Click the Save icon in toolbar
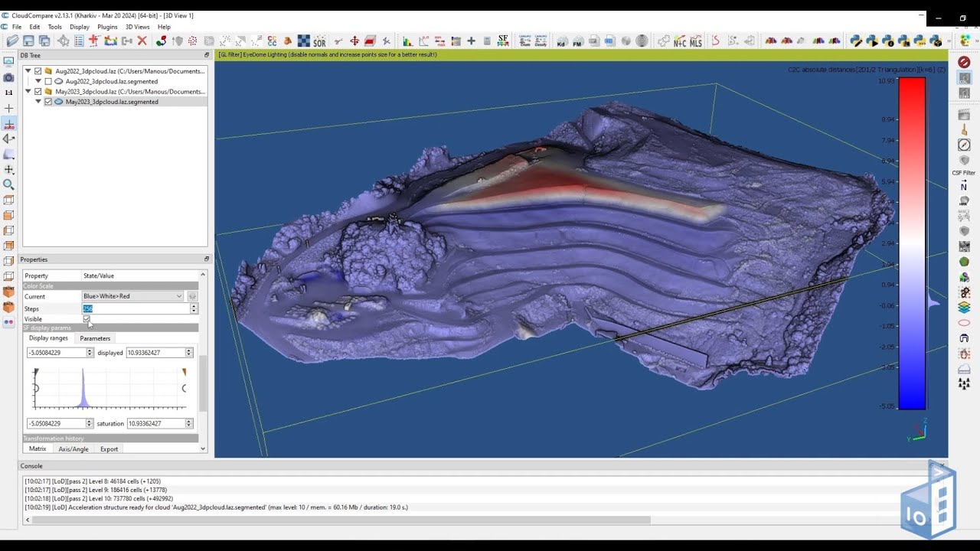Image resolution: width=980 pixels, height=551 pixels. coord(28,41)
